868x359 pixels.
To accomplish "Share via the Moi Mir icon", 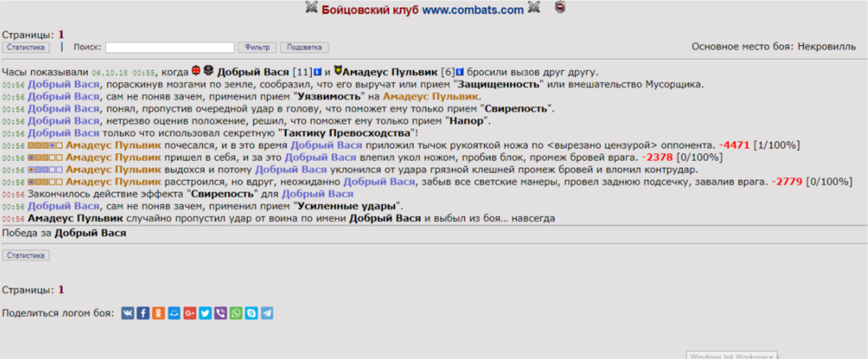I will pos(174,313).
